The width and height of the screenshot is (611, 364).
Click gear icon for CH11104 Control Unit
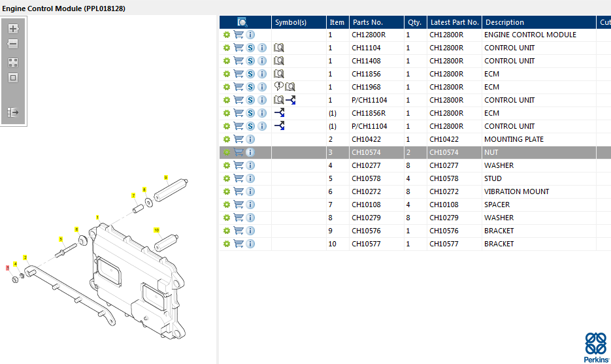click(226, 48)
